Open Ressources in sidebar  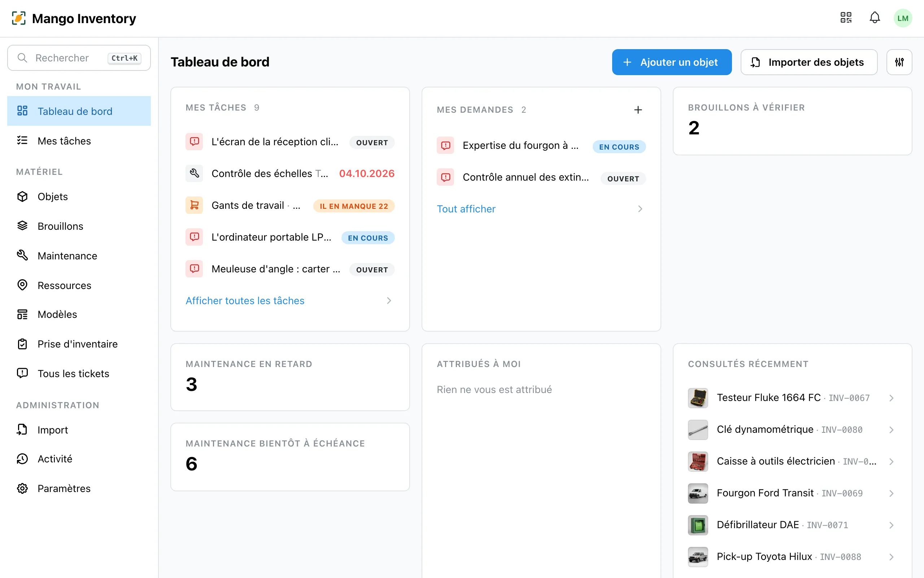(x=79, y=285)
